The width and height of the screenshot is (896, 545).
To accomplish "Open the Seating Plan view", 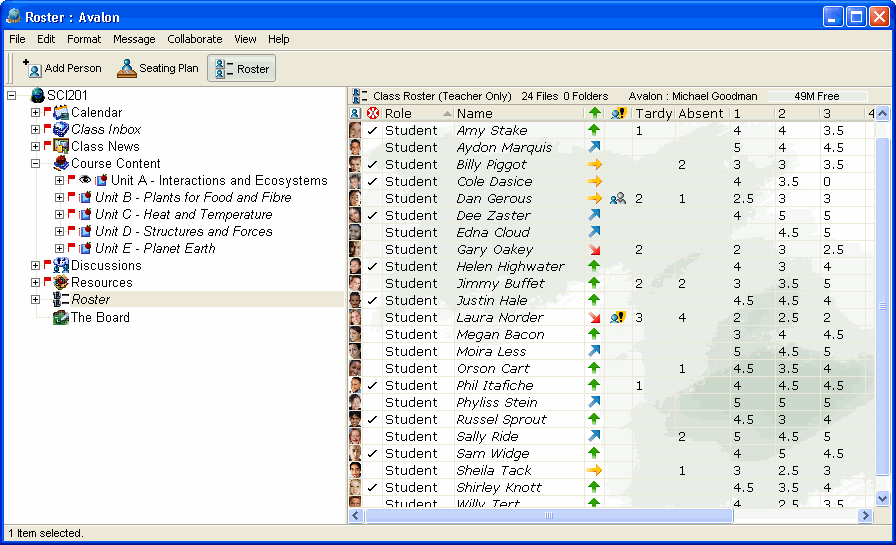I will (127, 69).
